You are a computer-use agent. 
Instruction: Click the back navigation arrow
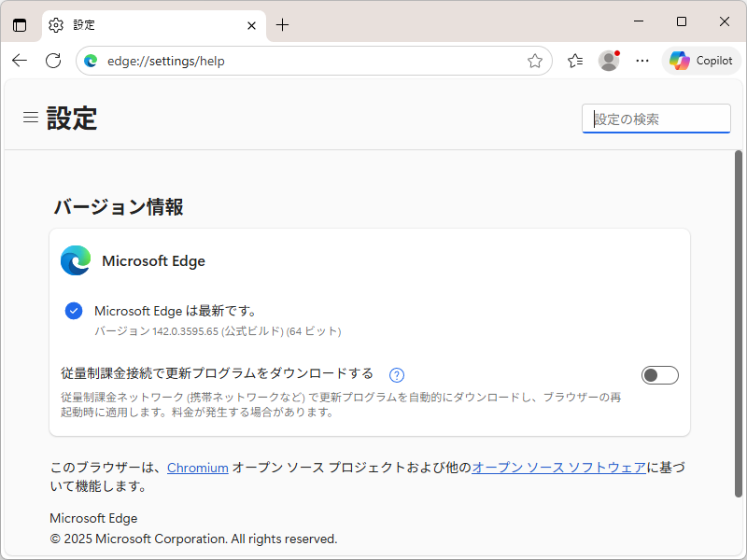19,60
